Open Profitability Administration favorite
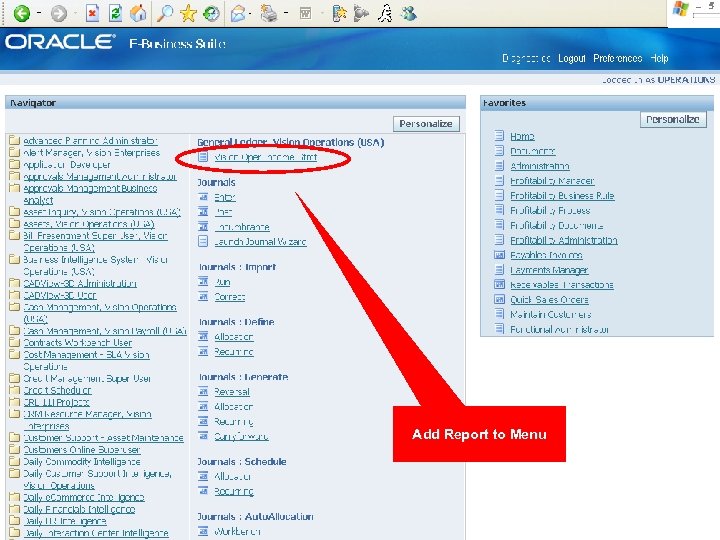This screenshot has width=720, height=540. pyautogui.click(x=563, y=240)
